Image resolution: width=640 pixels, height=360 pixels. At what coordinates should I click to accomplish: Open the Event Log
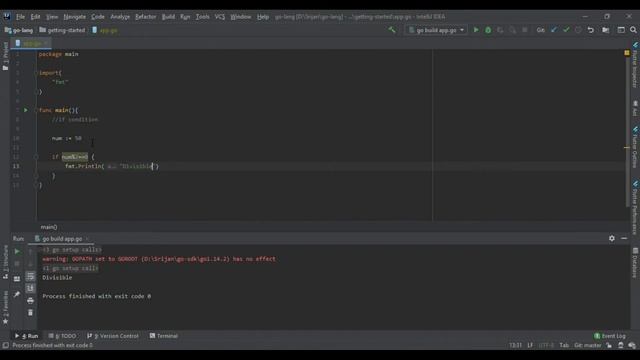click(x=610, y=336)
